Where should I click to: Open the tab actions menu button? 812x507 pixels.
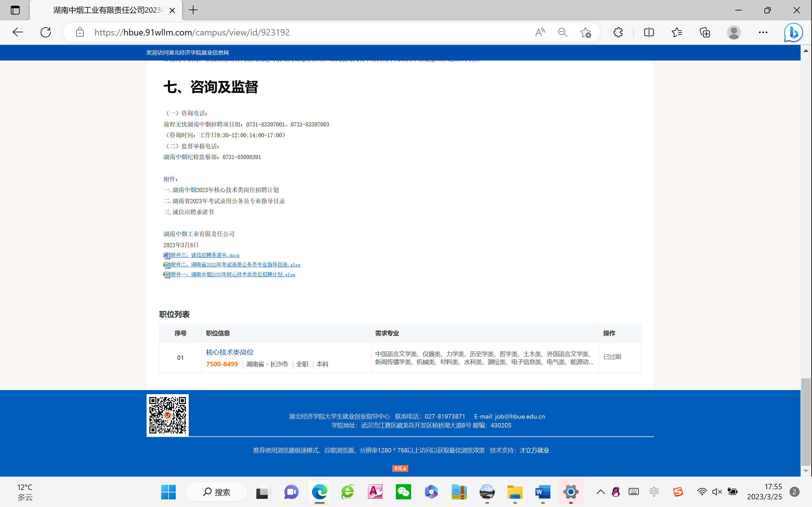click(15, 10)
